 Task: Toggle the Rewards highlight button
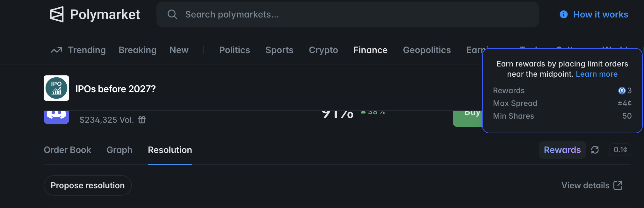(x=562, y=149)
